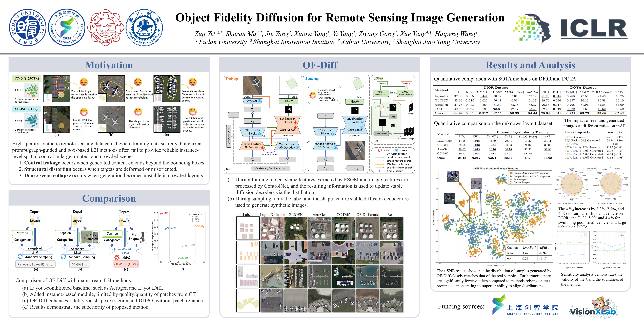
Task: Click the Ours red dot in scatter plot
Action: pos(161,213)
